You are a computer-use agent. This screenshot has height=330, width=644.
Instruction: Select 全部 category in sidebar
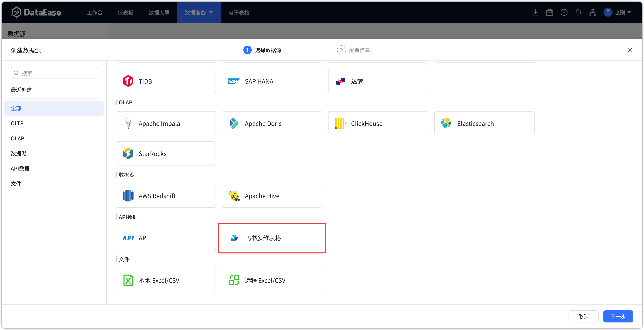(x=54, y=108)
